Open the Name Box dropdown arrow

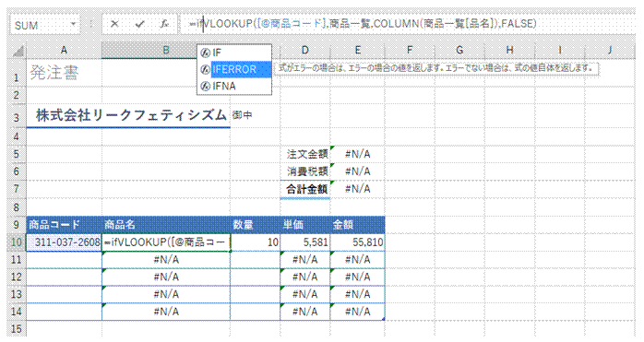pyautogui.click(x=73, y=24)
